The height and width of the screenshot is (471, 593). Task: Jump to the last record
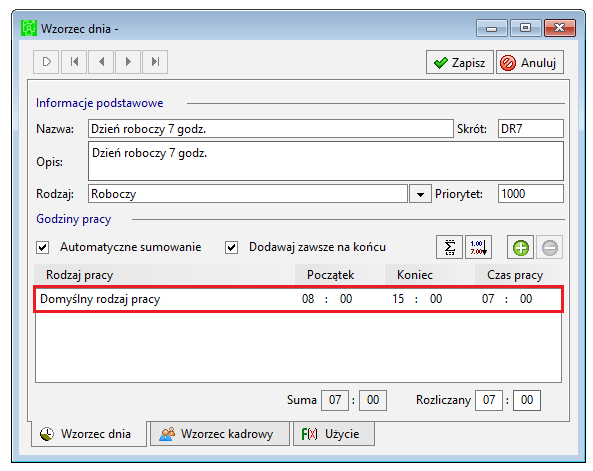tap(155, 62)
